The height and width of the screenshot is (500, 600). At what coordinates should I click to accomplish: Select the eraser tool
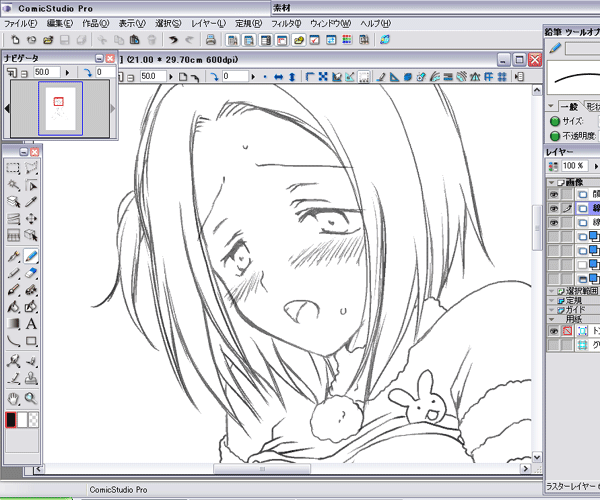(x=31, y=273)
